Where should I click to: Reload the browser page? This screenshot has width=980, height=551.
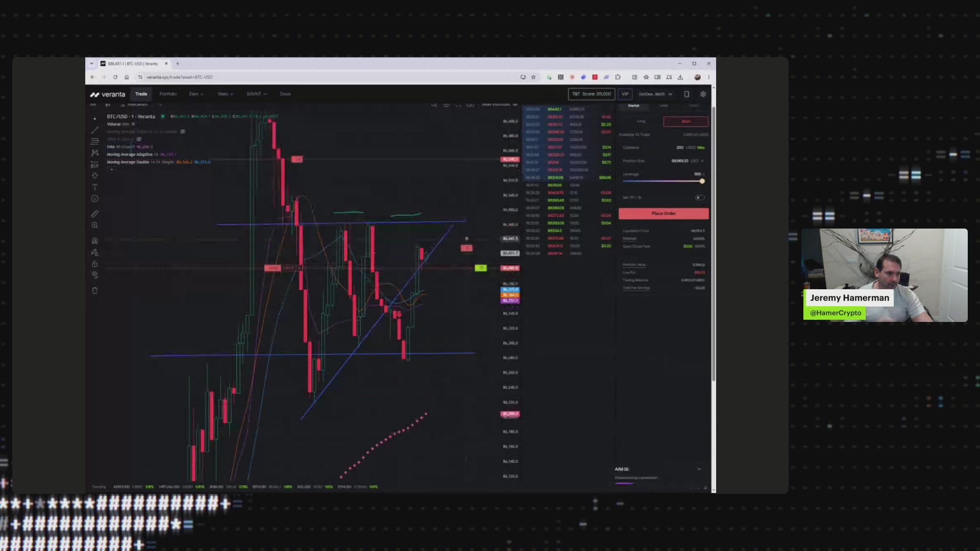[115, 77]
